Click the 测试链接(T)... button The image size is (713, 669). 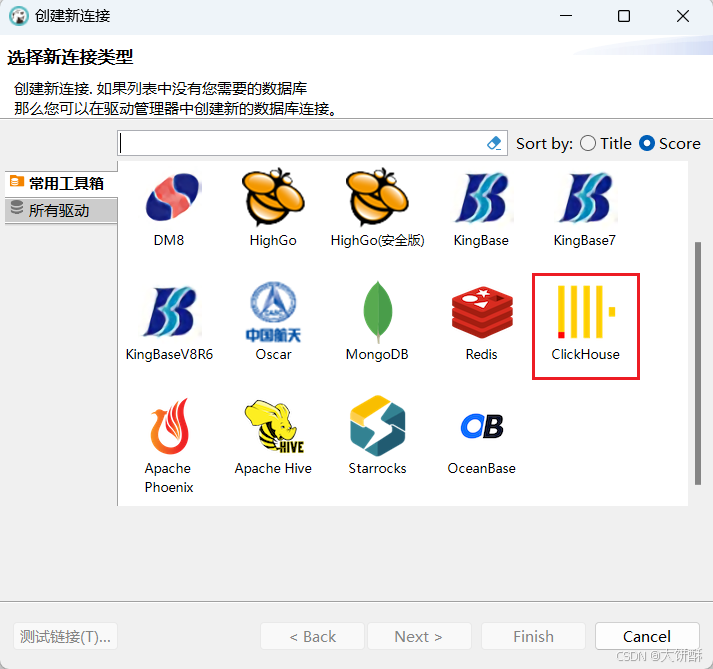65,636
